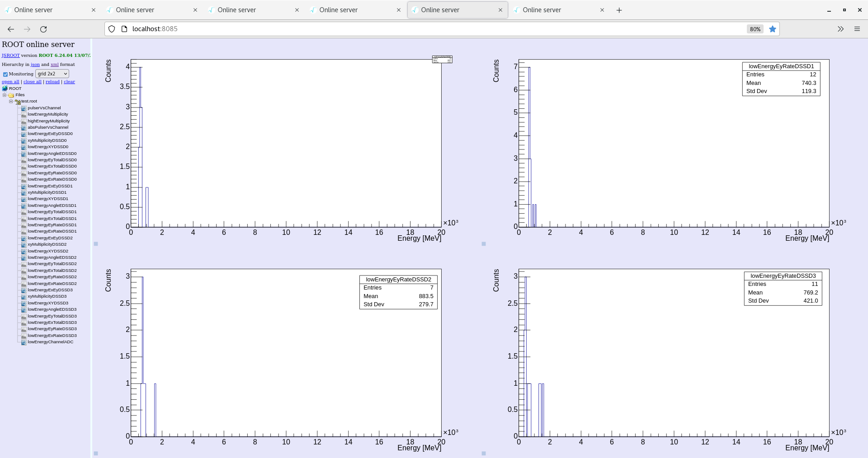
Task: Click the page reload icon
Action: coord(43,29)
